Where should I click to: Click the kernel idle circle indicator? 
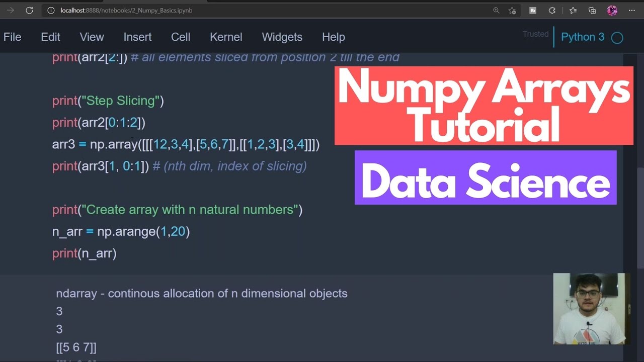coord(617,38)
